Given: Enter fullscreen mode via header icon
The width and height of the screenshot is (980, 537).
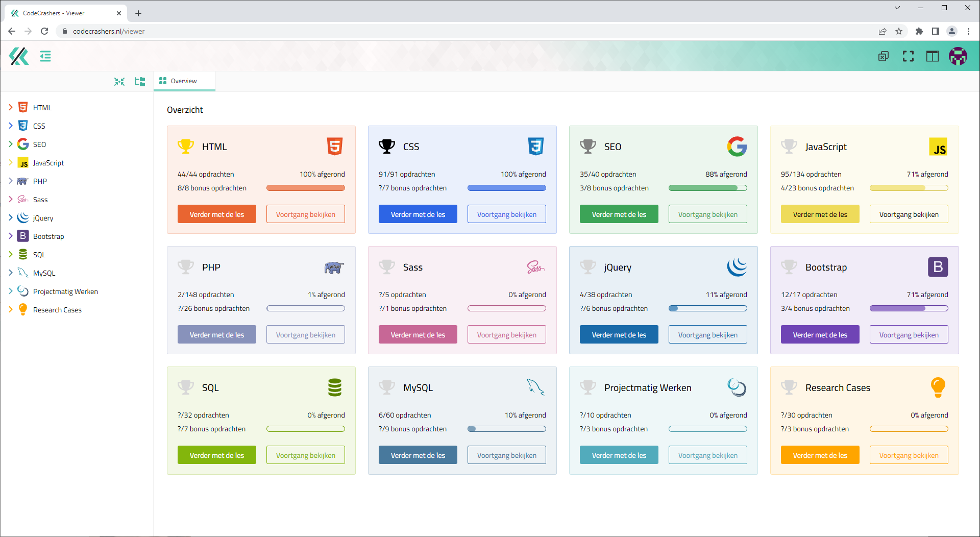Looking at the screenshot, I should coord(908,56).
